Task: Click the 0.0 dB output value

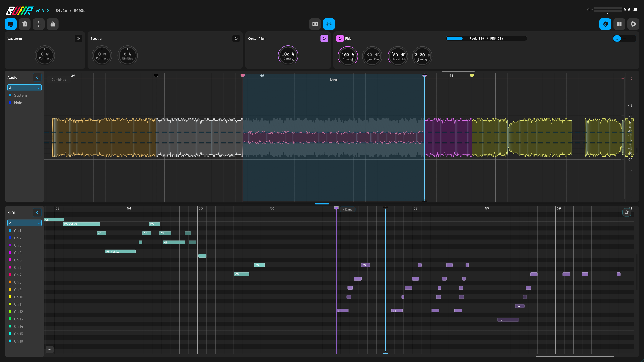Action: (x=630, y=10)
